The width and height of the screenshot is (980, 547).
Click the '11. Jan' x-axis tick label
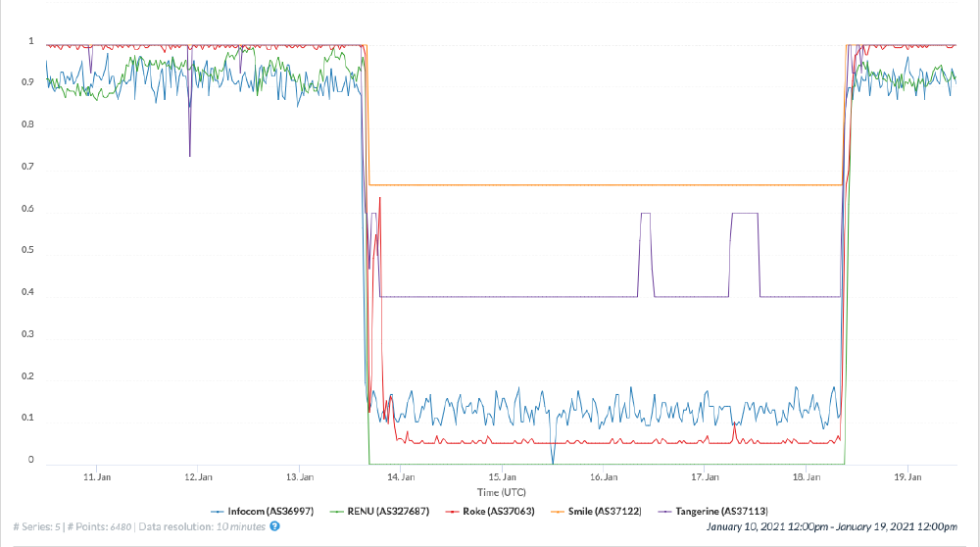click(96, 477)
